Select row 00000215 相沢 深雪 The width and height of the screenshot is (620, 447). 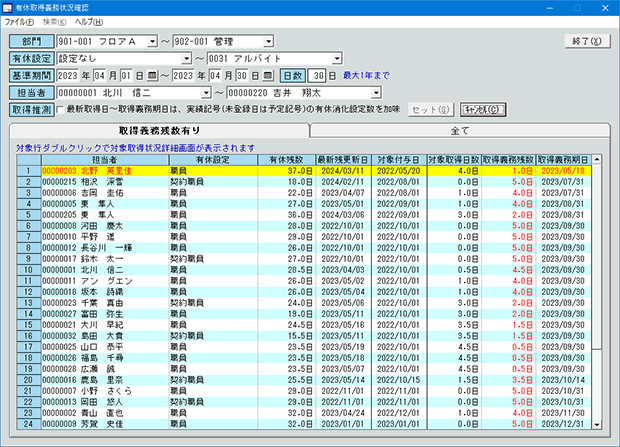(304, 182)
